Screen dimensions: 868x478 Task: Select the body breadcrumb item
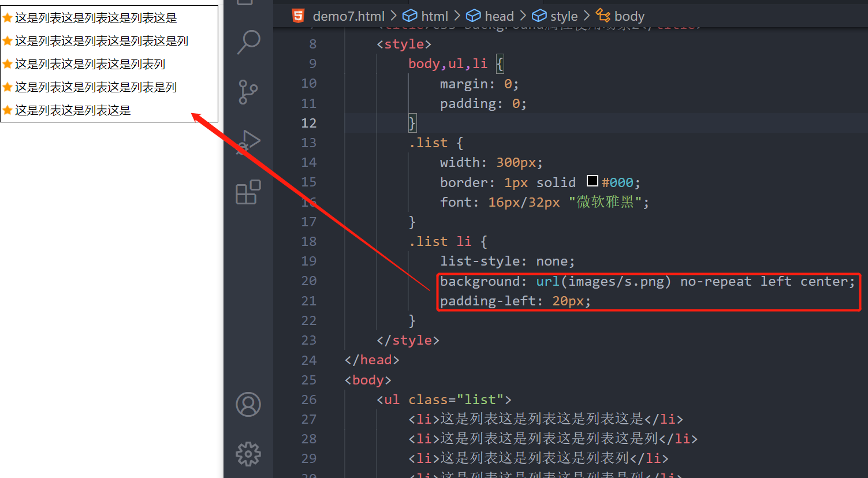point(629,16)
